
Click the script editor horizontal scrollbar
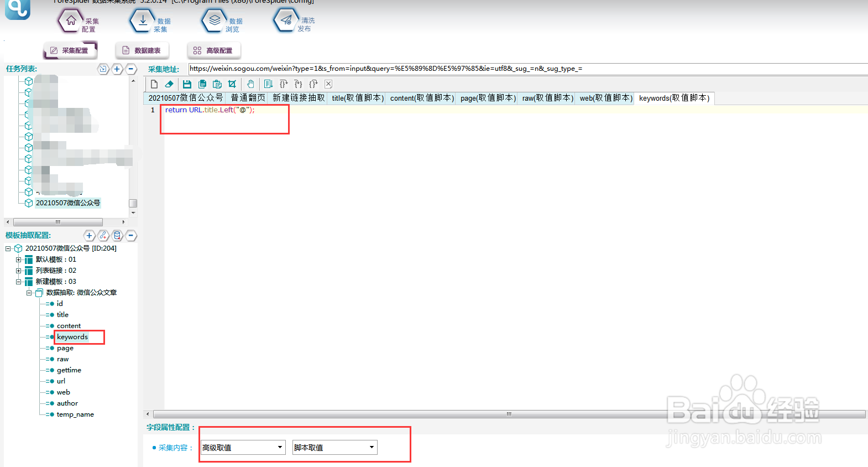tap(509, 414)
